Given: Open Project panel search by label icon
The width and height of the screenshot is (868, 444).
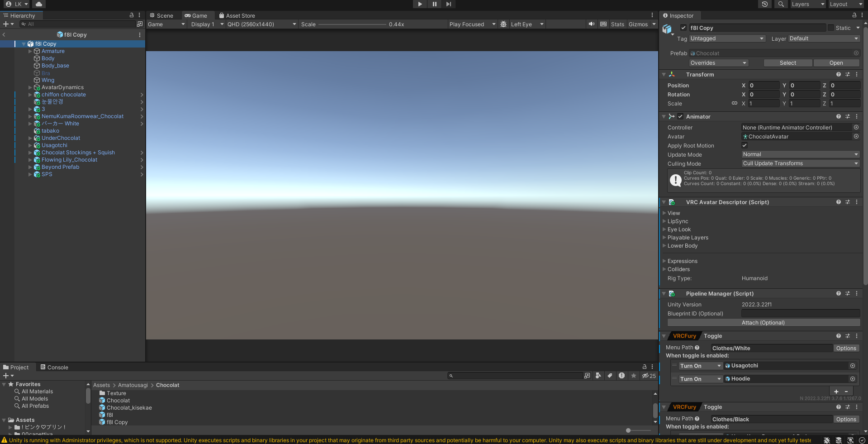Looking at the screenshot, I should tap(610, 376).
